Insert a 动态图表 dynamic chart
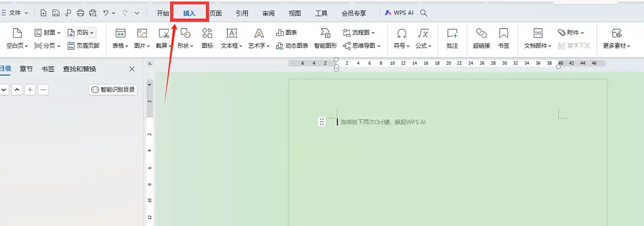The width and height of the screenshot is (644, 226). click(292, 46)
